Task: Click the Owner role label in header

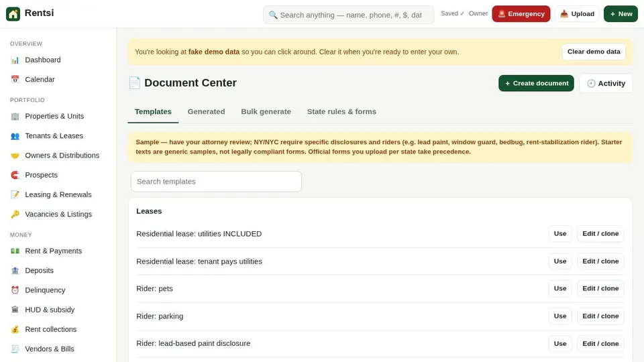Action: [478, 13]
